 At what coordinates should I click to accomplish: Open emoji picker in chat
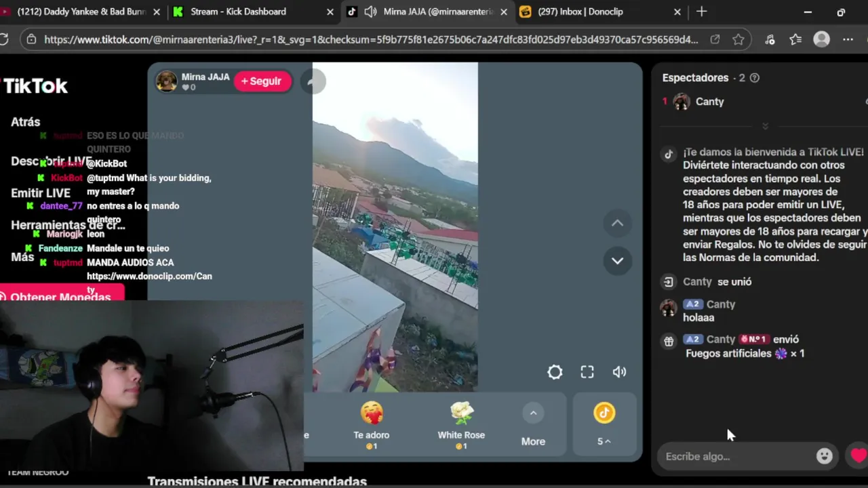point(825,456)
